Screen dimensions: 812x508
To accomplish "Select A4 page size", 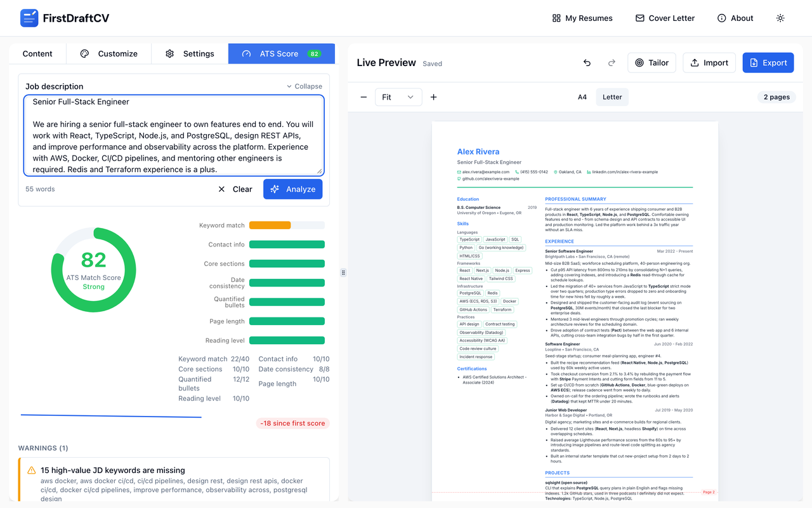I will point(582,97).
